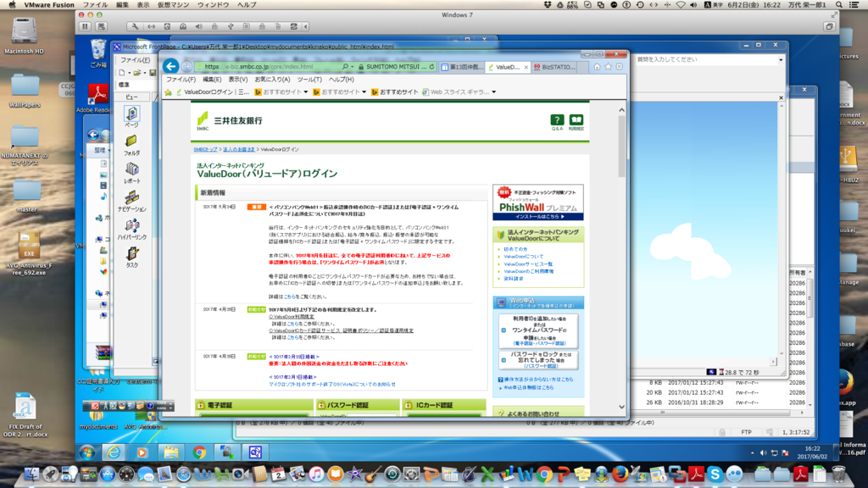Image resolution: width=868 pixels, height=488 pixels.
Task: Select タスク view in FrontPage sidebar
Action: click(x=131, y=258)
